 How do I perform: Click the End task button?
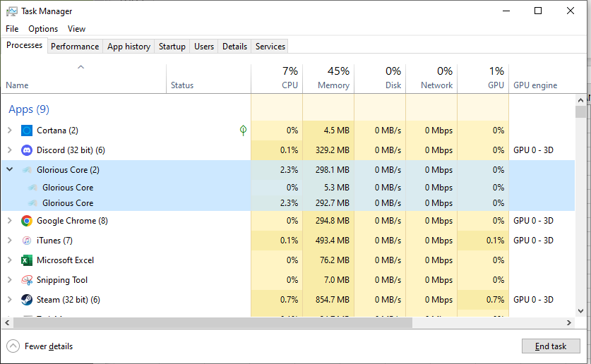tap(551, 346)
